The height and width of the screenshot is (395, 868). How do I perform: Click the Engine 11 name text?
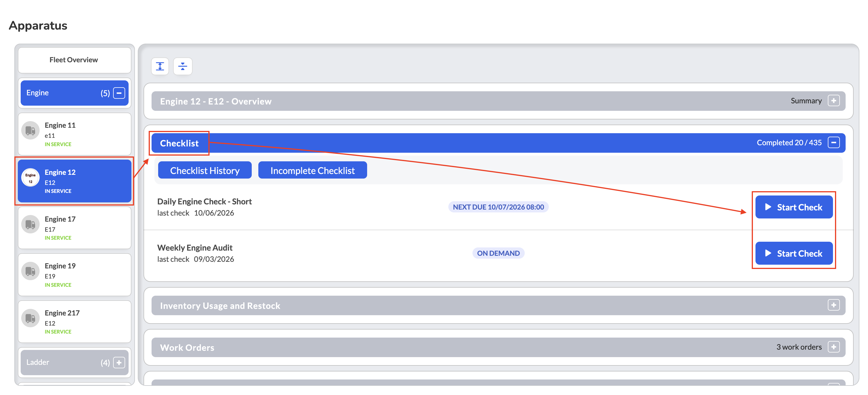[x=60, y=125]
